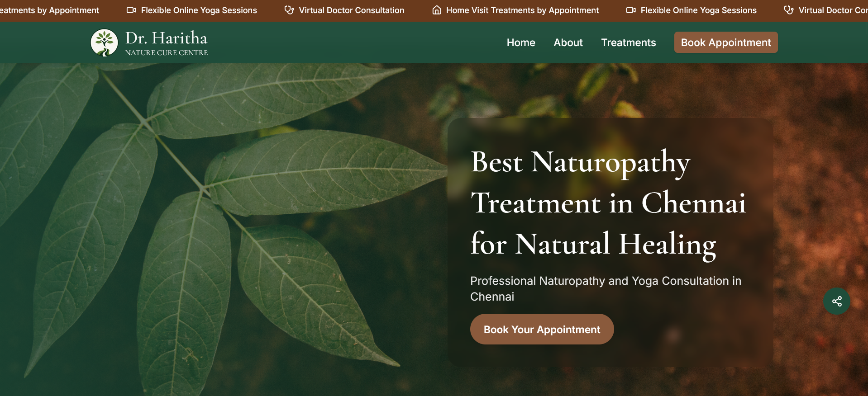Click the Dr. Haritha tree logo emblem
The height and width of the screenshot is (396, 868).
[104, 42]
